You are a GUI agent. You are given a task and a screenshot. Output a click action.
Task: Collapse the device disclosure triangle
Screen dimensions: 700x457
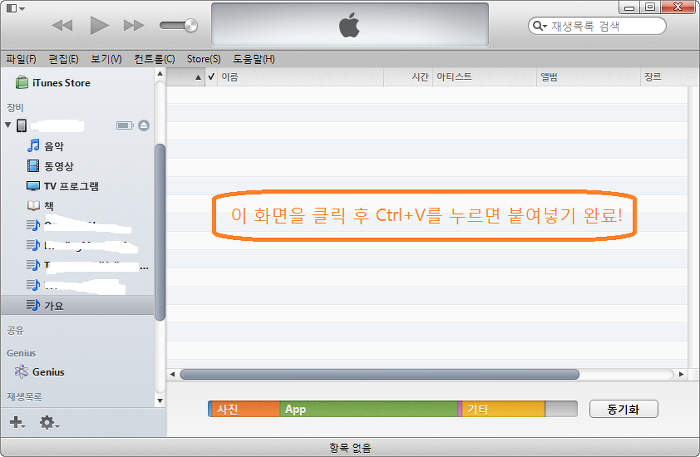click(8, 125)
